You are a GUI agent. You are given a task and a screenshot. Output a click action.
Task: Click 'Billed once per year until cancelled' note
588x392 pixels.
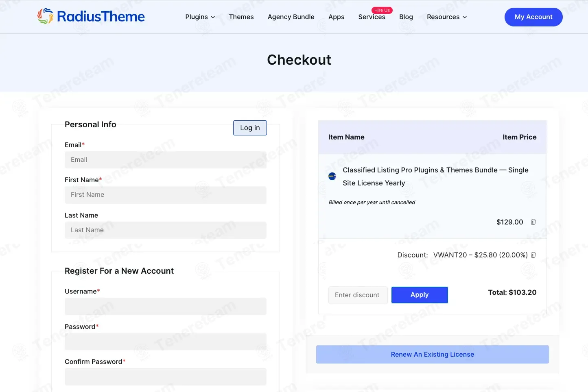[372, 203]
